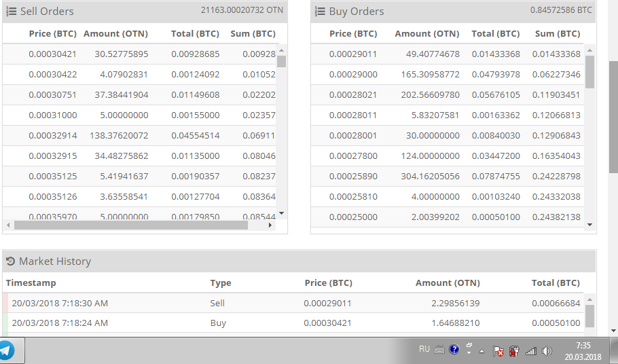Open Telegram from the taskbar

(x=6, y=350)
